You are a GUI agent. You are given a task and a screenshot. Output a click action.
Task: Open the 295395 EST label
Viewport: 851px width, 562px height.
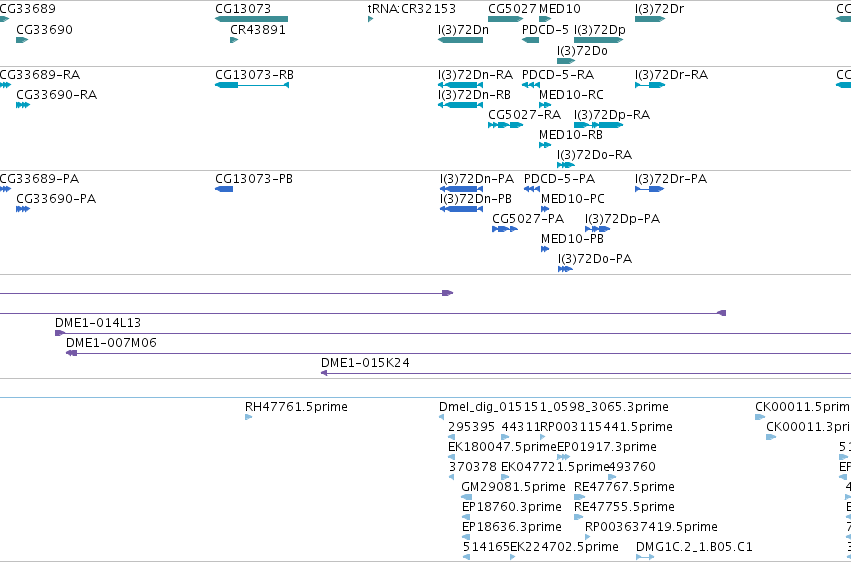pyautogui.click(x=472, y=427)
